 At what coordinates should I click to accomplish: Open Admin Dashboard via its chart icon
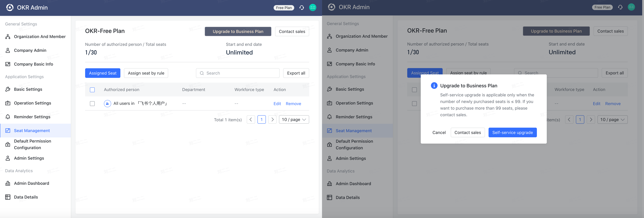point(7,183)
